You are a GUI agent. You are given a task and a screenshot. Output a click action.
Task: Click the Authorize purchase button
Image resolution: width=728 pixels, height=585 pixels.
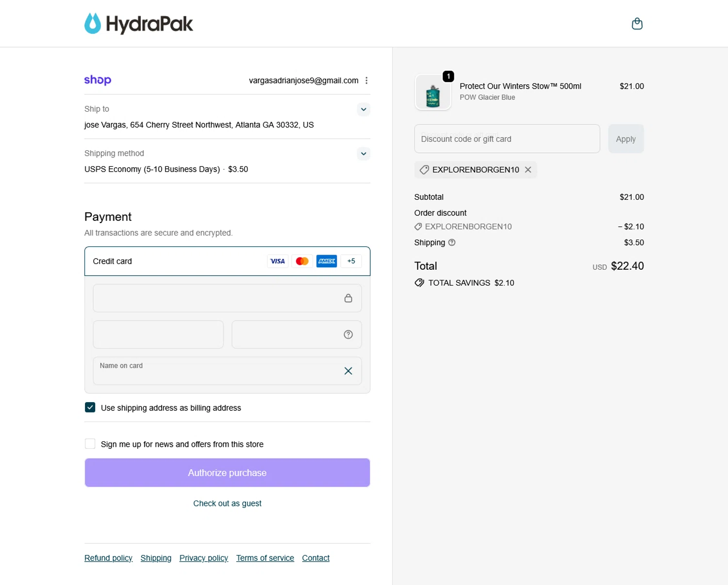click(x=227, y=473)
